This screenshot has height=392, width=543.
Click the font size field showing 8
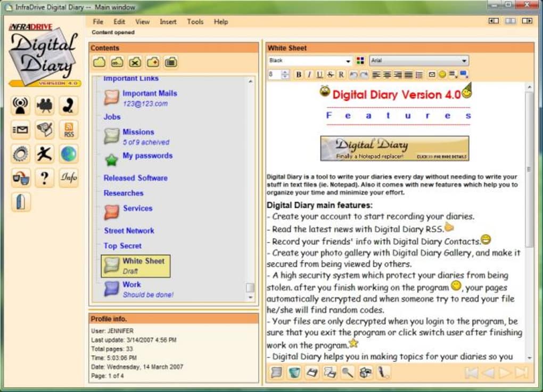coord(275,74)
